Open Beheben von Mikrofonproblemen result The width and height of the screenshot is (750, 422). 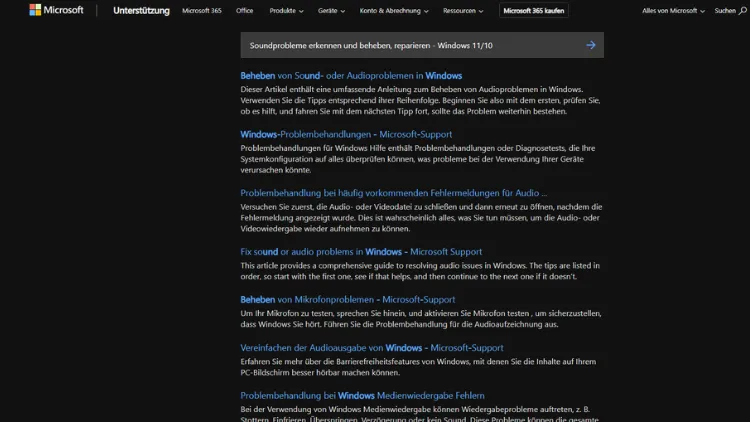tap(348, 300)
